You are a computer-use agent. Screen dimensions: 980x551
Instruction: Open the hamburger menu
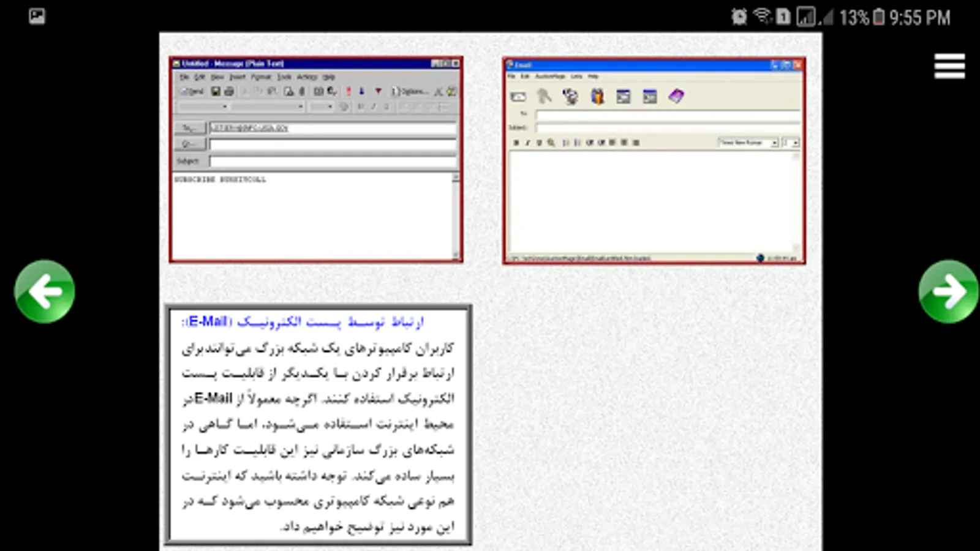coord(949,66)
